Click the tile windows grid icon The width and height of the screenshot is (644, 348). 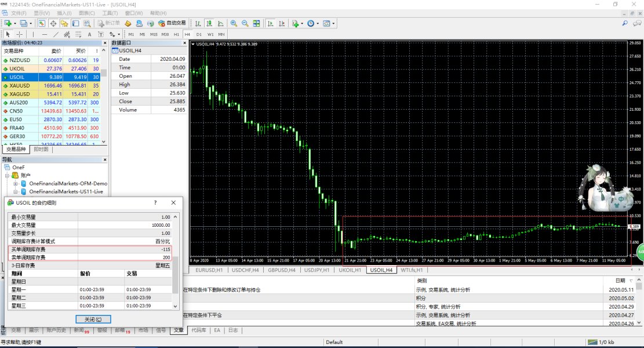(256, 23)
